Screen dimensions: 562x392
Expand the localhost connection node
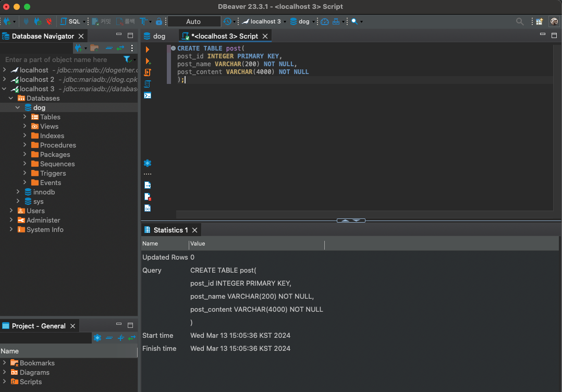(4, 70)
